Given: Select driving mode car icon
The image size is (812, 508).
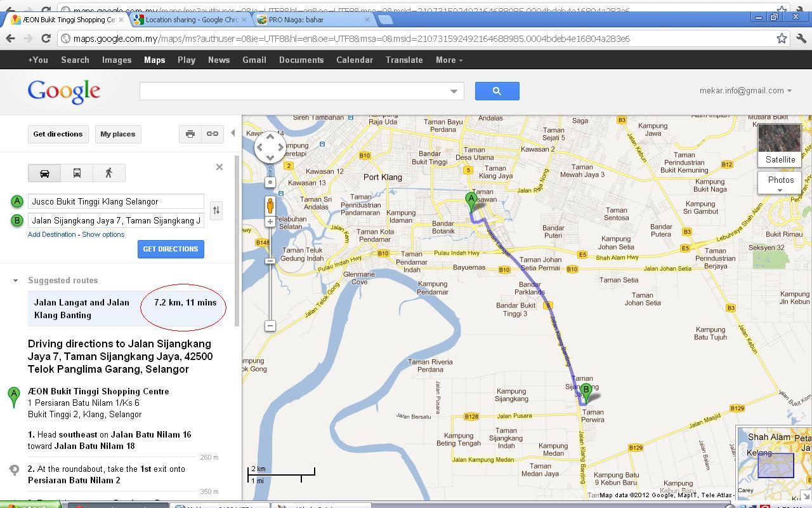Looking at the screenshot, I should (44, 173).
